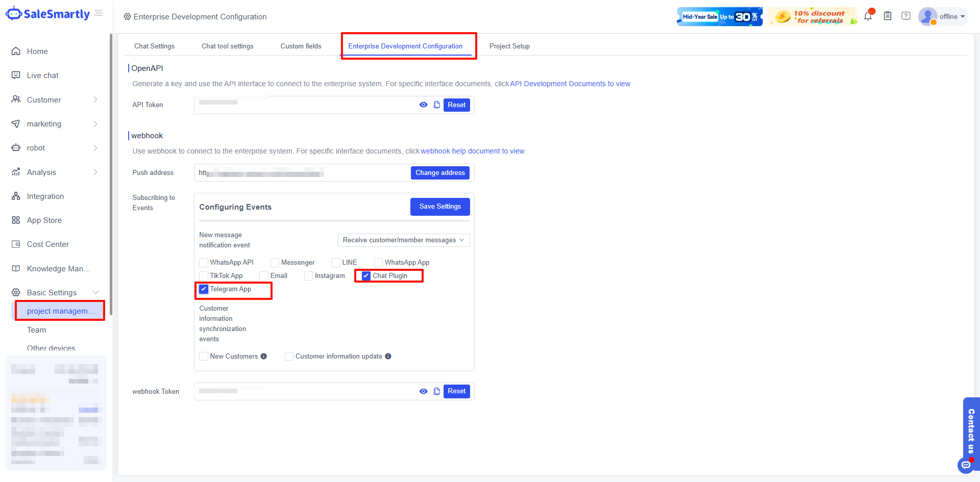Switch to the Chat Settings tab
Screen dimensions: 980x482
pos(154,46)
